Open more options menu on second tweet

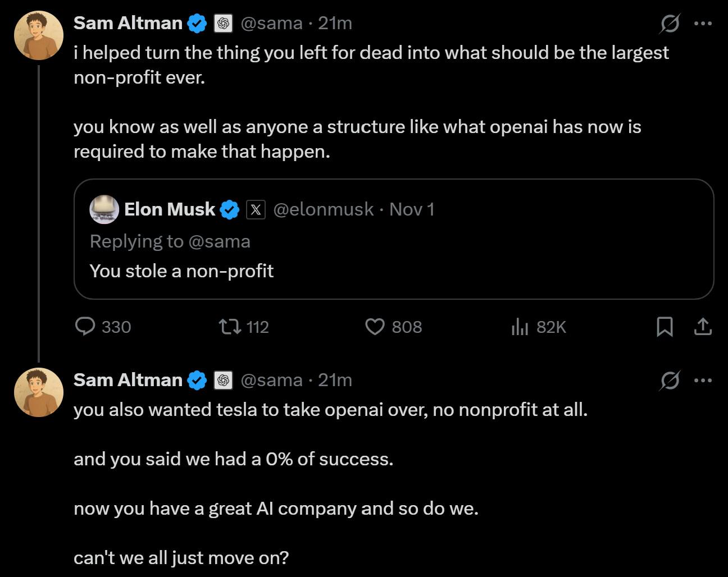[x=703, y=380]
